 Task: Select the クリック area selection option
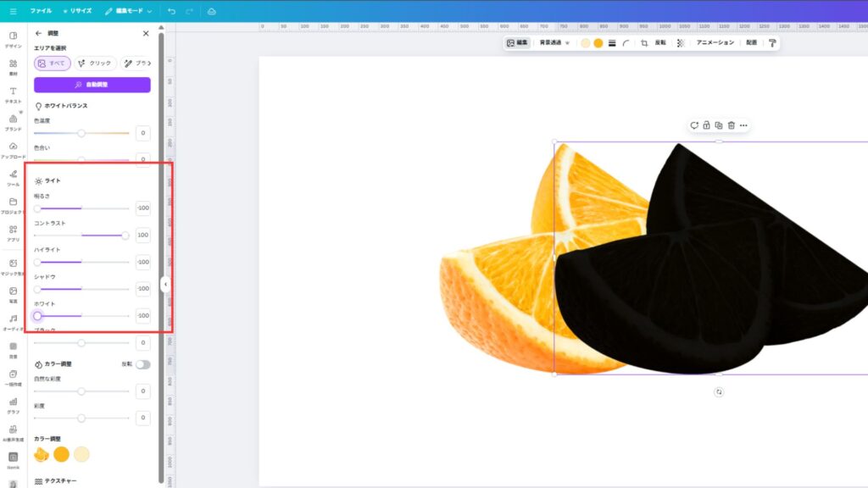94,63
